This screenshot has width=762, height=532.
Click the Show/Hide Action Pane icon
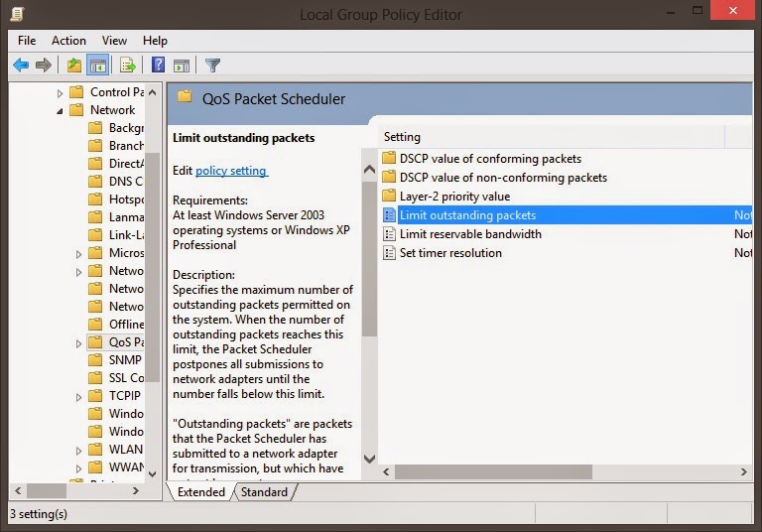182,65
